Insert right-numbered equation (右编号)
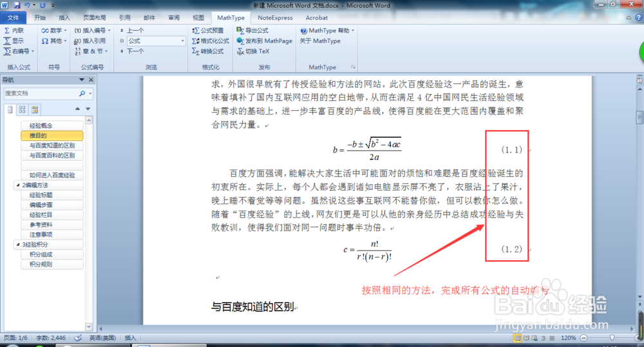This screenshot has height=347, width=644. click(x=17, y=51)
